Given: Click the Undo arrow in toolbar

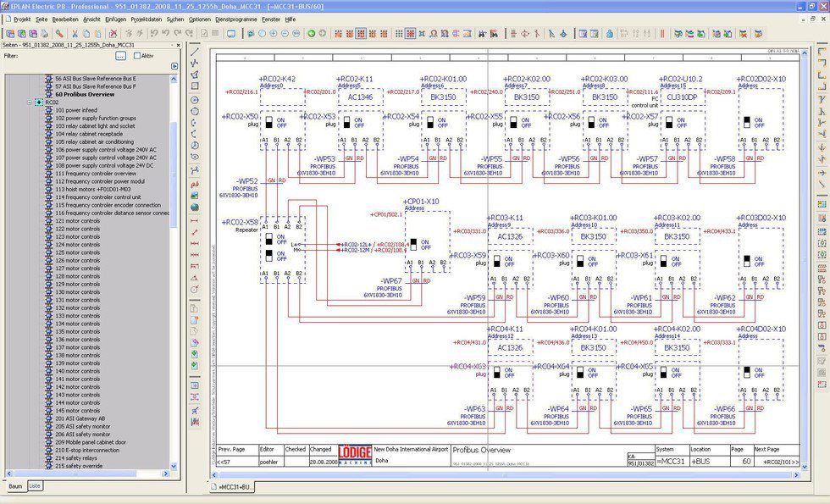Looking at the screenshot, I should [166, 34].
